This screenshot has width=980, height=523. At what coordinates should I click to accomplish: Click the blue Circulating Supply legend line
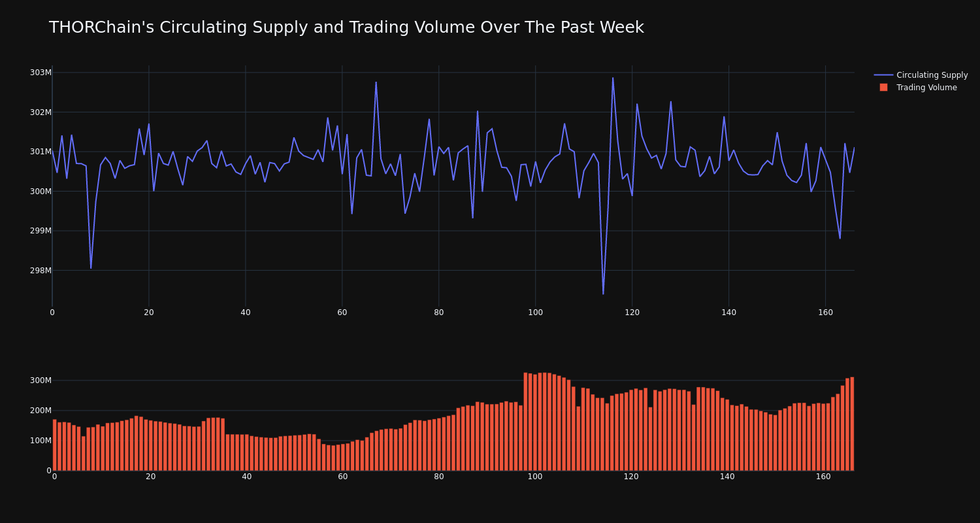pos(883,75)
